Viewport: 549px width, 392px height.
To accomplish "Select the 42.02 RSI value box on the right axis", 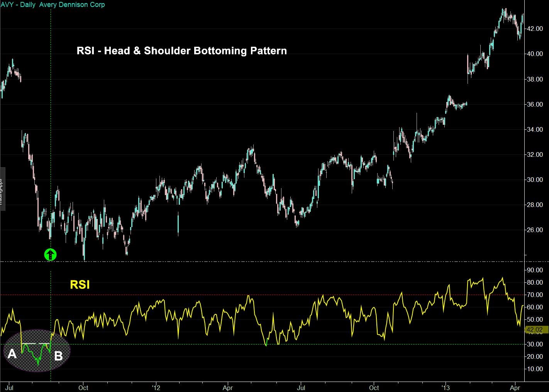I will tap(536, 330).
